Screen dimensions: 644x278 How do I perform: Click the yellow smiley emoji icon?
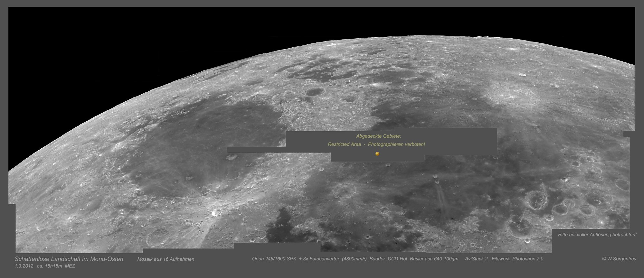(x=377, y=154)
